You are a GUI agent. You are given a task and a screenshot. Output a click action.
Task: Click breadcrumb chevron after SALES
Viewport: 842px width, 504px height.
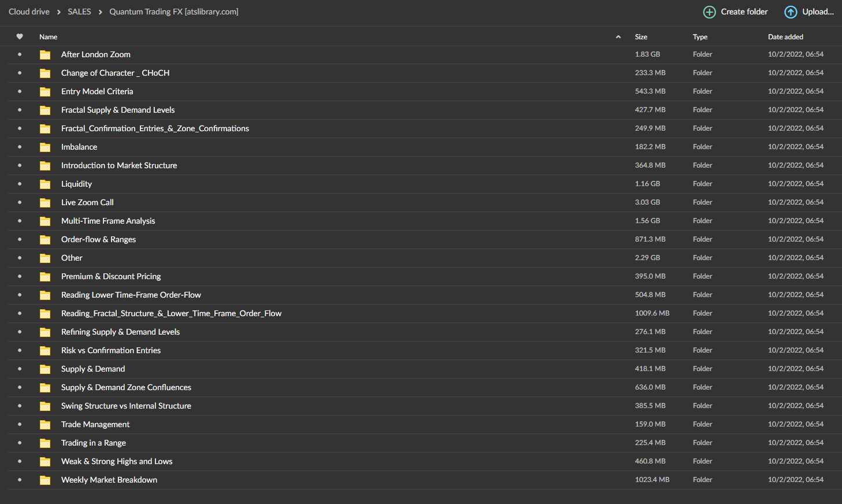100,12
